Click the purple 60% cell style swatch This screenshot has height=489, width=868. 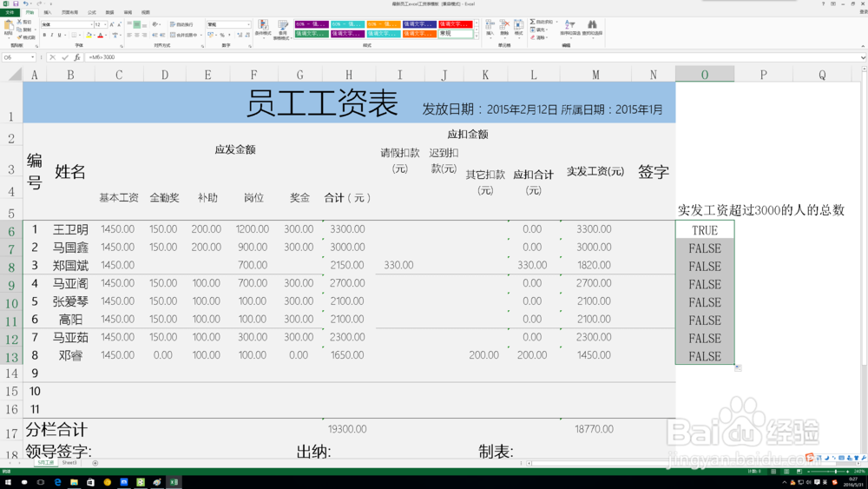[x=312, y=24]
